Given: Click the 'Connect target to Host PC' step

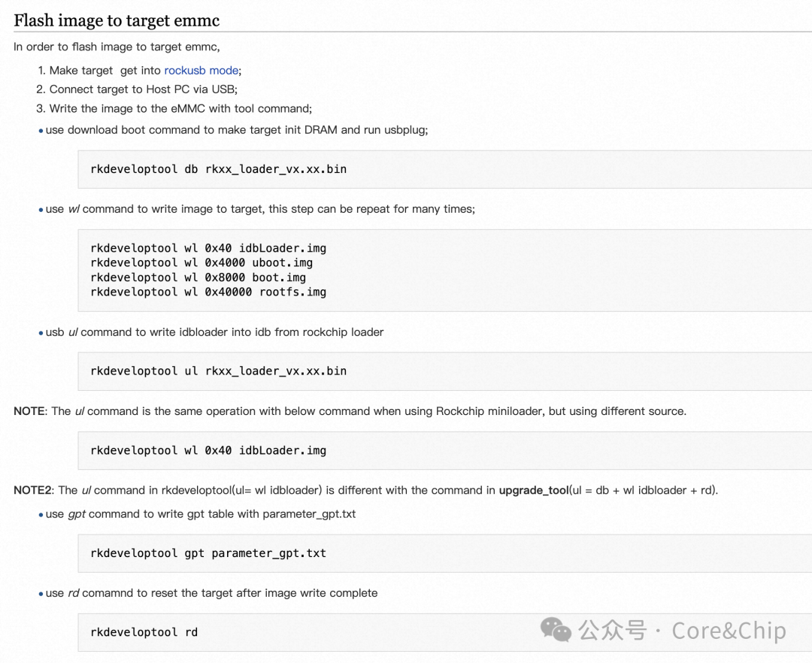Looking at the screenshot, I should point(143,89).
